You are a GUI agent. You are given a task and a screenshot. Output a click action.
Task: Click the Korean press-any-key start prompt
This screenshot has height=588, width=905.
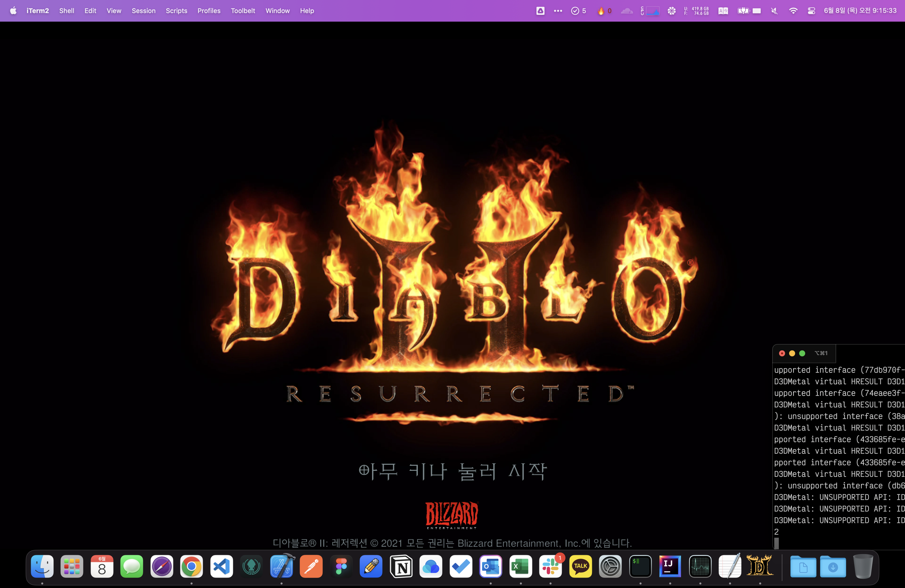tap(452, 471)
